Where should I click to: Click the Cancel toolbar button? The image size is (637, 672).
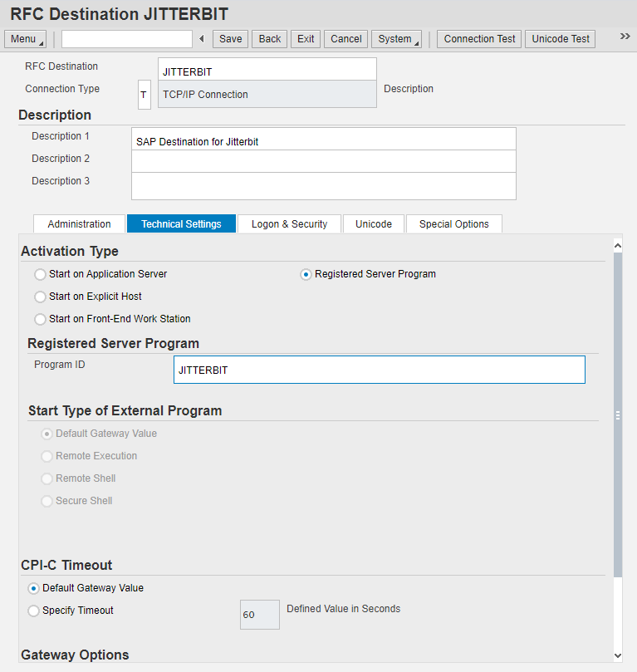pos(345,39)
